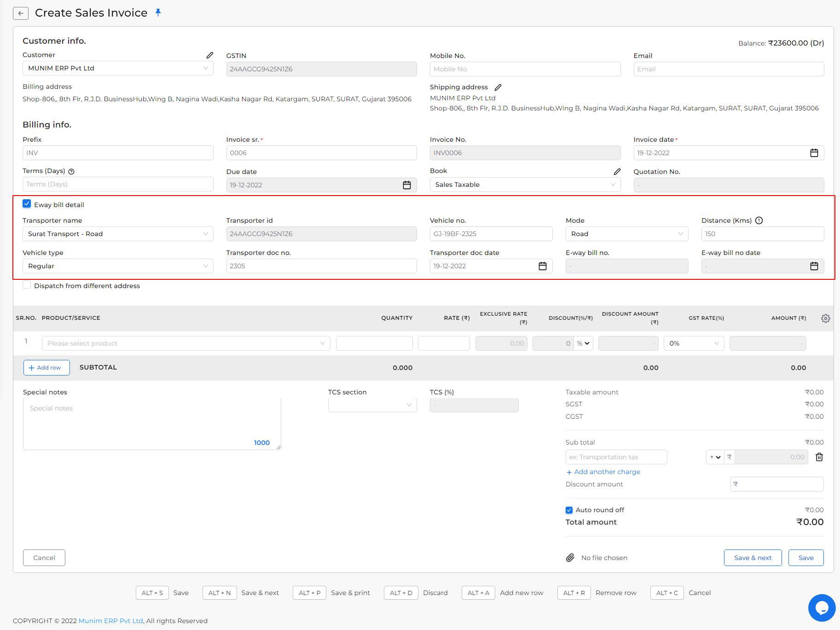Click the Add row button
This screenshot has width=840, height=630.
[x=46, y=368]
